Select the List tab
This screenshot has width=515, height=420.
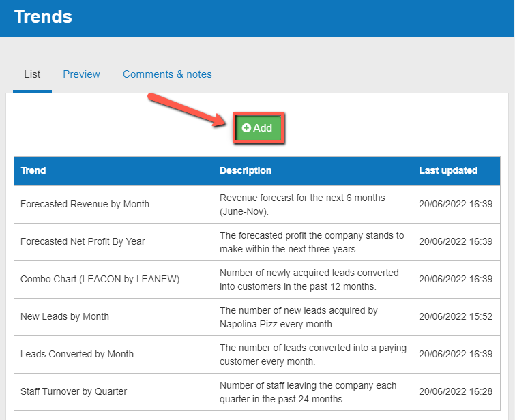tap(32, 74)
